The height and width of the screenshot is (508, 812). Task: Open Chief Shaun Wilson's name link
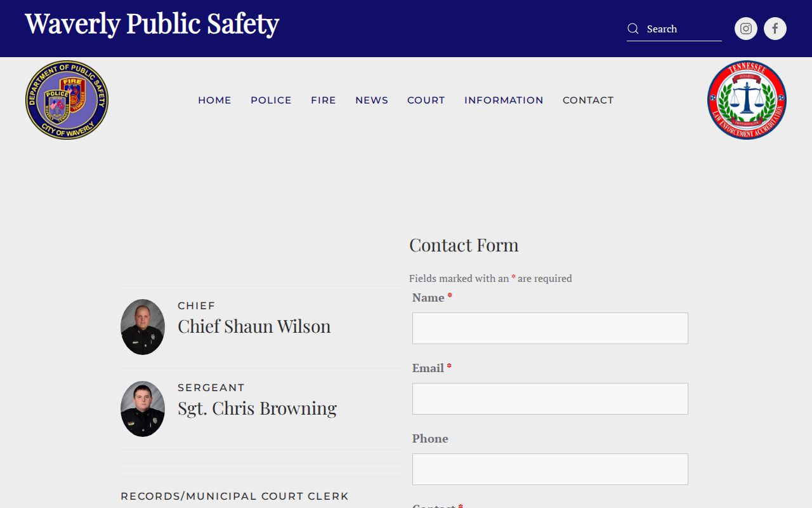click(x=254, y=326)
